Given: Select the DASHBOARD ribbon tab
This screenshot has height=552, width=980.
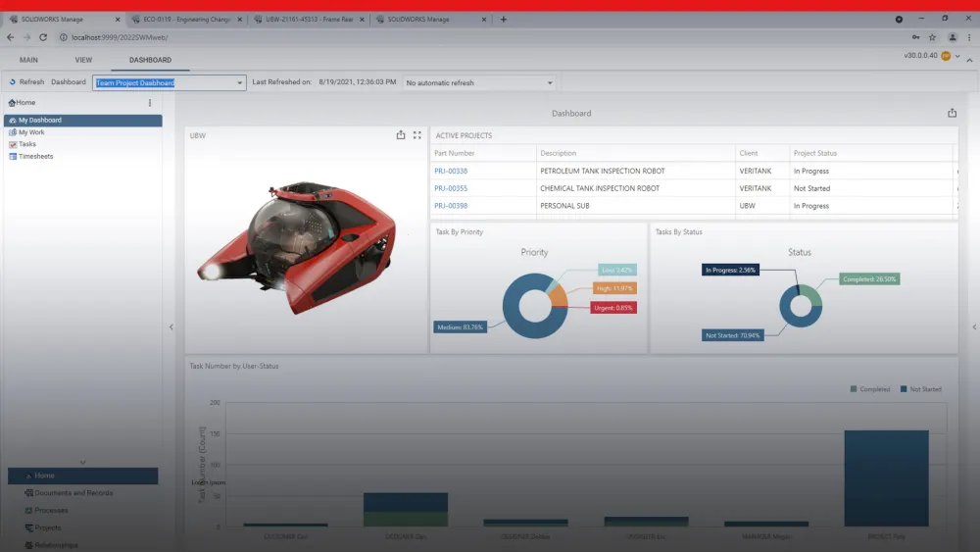Looking at the screenshot, I should tap(150, 60).
